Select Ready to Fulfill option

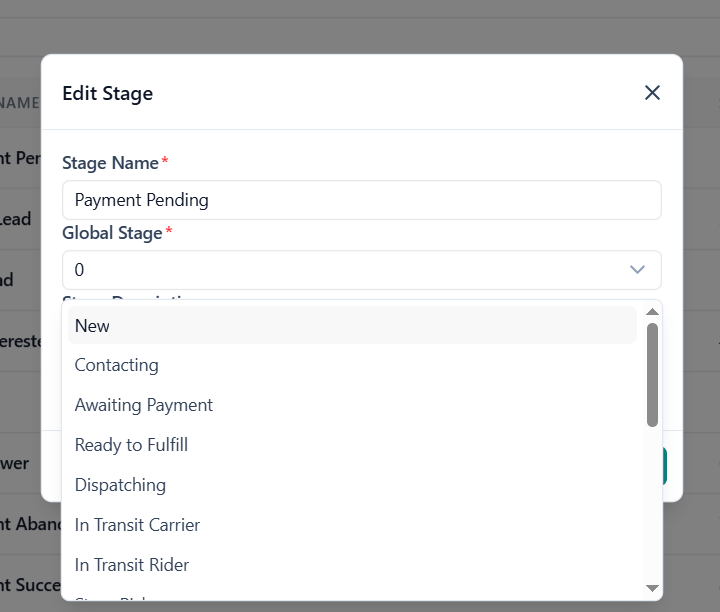coord(352,445)
